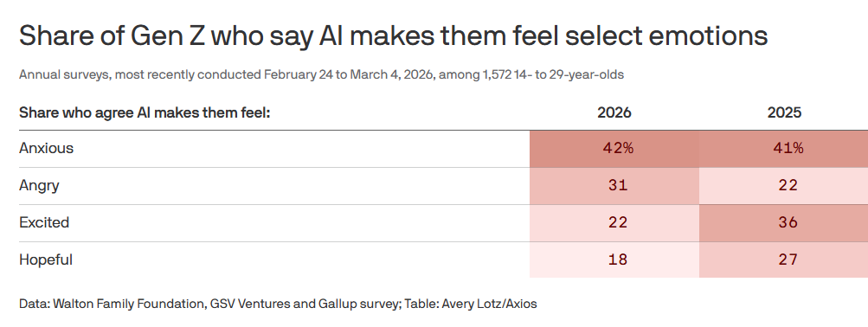Click the Hopeful row label

45,260
